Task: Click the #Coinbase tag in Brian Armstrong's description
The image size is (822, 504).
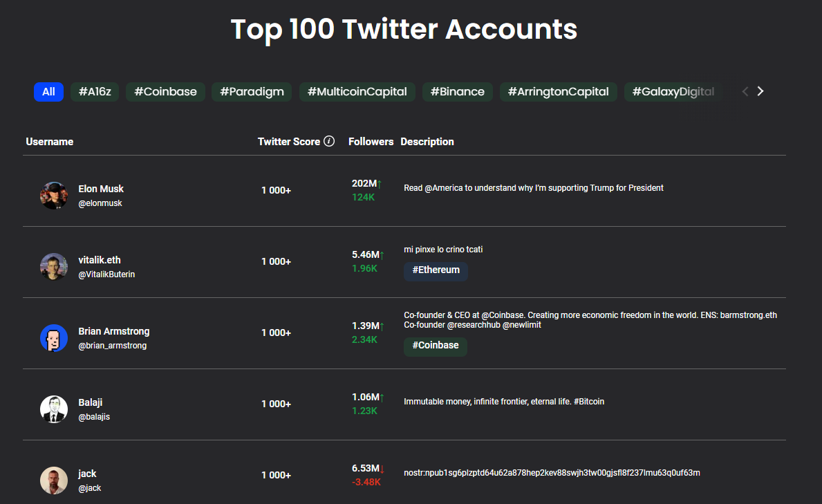Action: tap(435, 346)
